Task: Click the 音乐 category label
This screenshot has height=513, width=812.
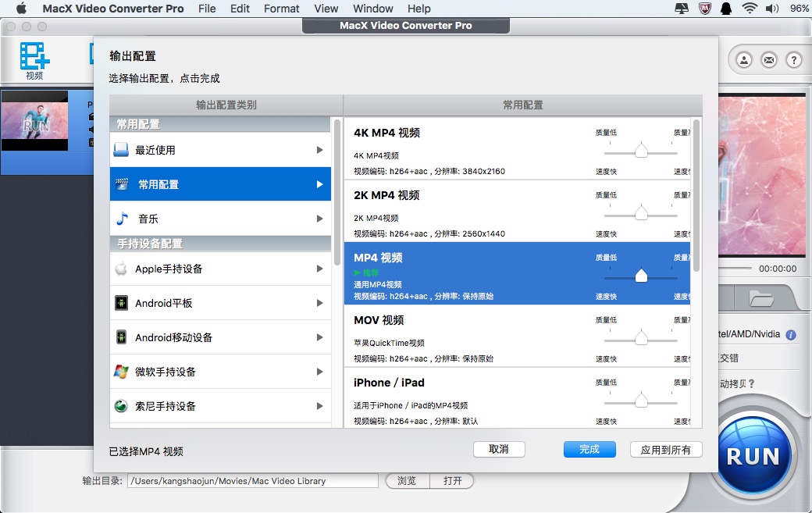Action: point(148,219)
